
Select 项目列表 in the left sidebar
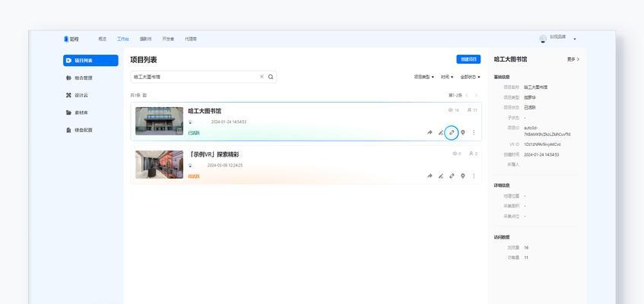click(x=90, y=60)
